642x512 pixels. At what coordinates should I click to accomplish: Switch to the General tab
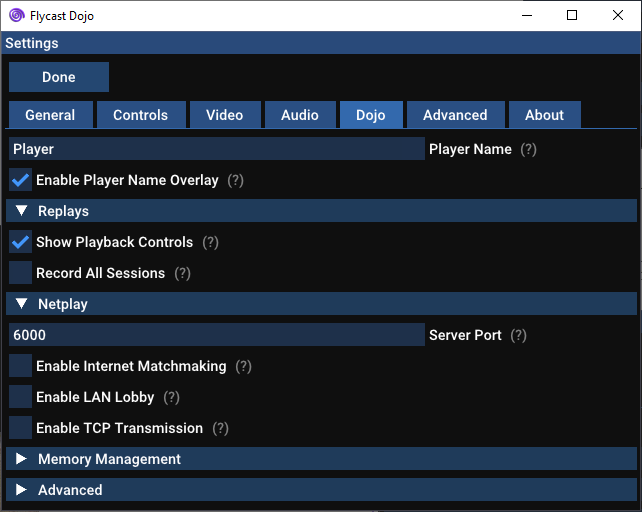pyautogui.click(x=51, y=115)
